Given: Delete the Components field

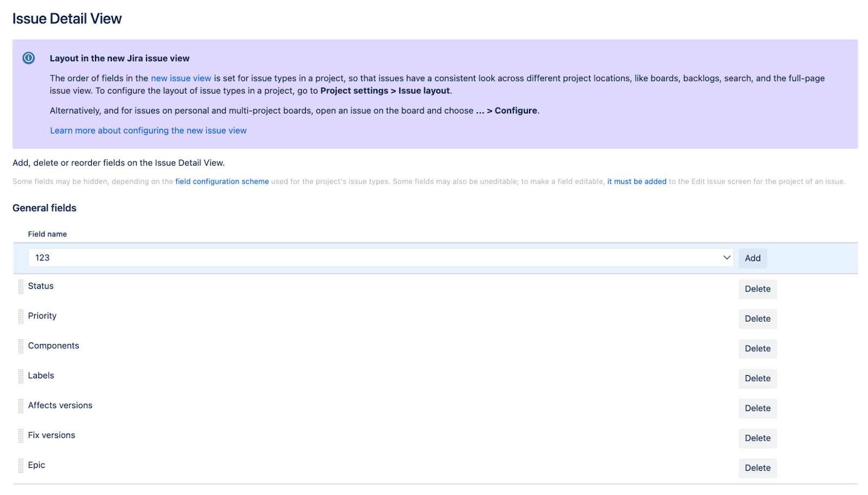Looking at the screenshot, I should [x=757, y=349].
